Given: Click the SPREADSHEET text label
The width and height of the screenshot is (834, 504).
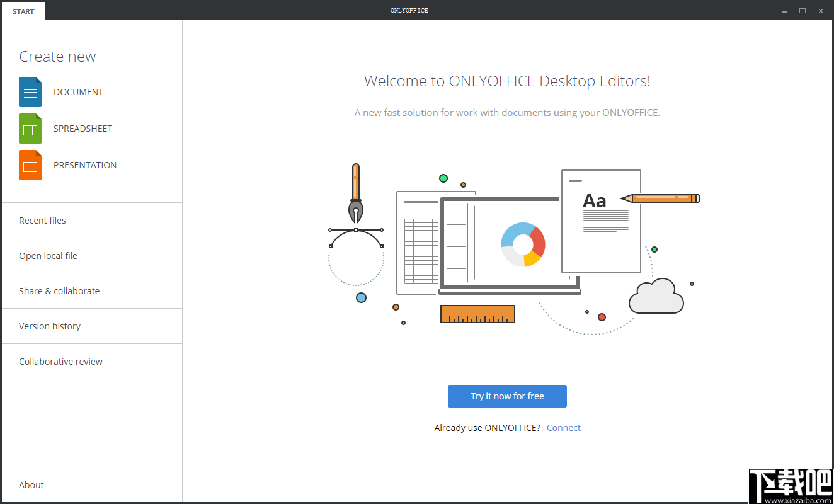Looking at the screenshot, I should point(83,128).
